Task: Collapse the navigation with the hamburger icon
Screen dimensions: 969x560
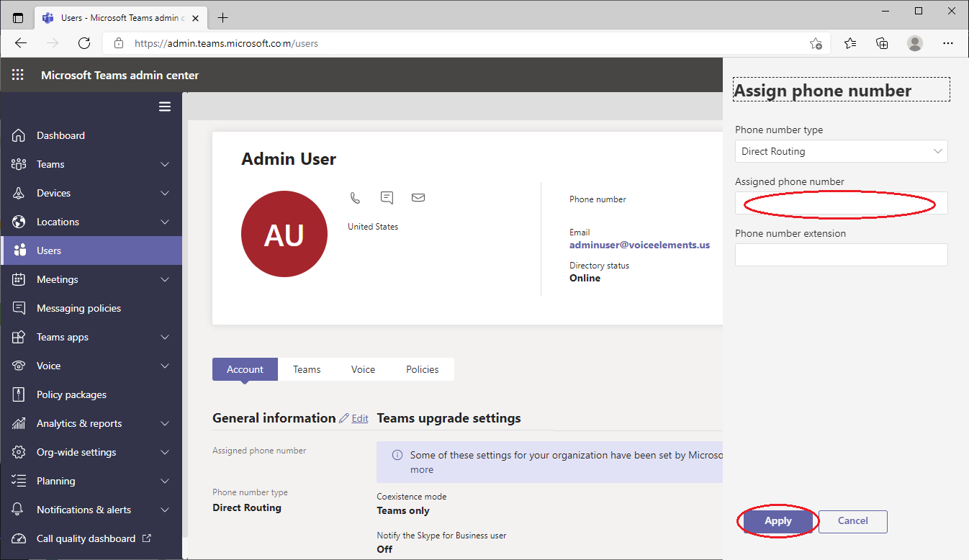Action: (x=165, y=107)
